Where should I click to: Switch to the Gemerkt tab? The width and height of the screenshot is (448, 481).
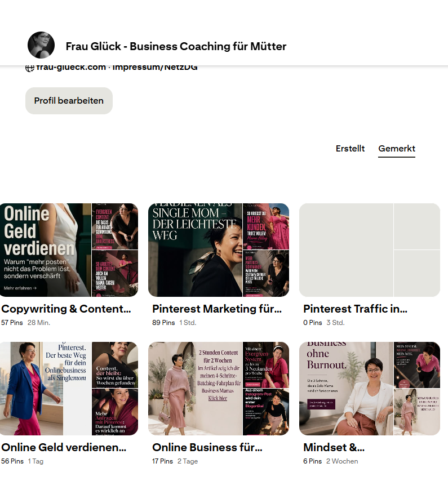coord(397,149)
